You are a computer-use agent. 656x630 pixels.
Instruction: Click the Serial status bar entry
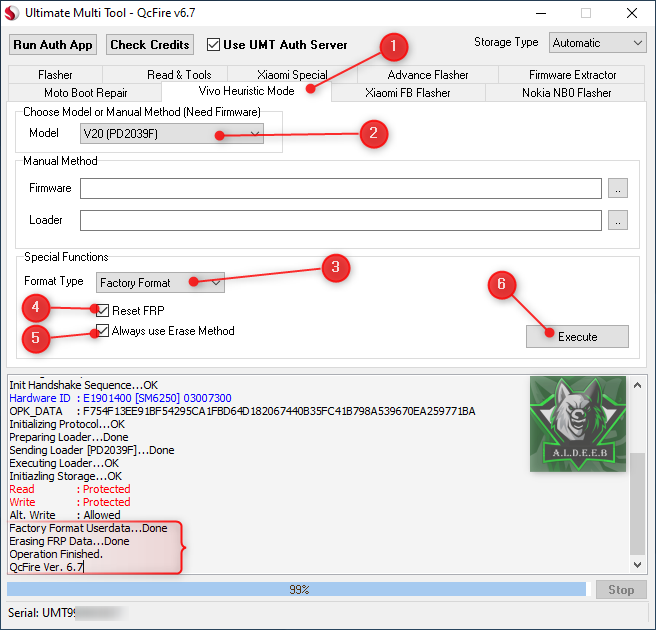pyautogui.click(x=65, y=613)
